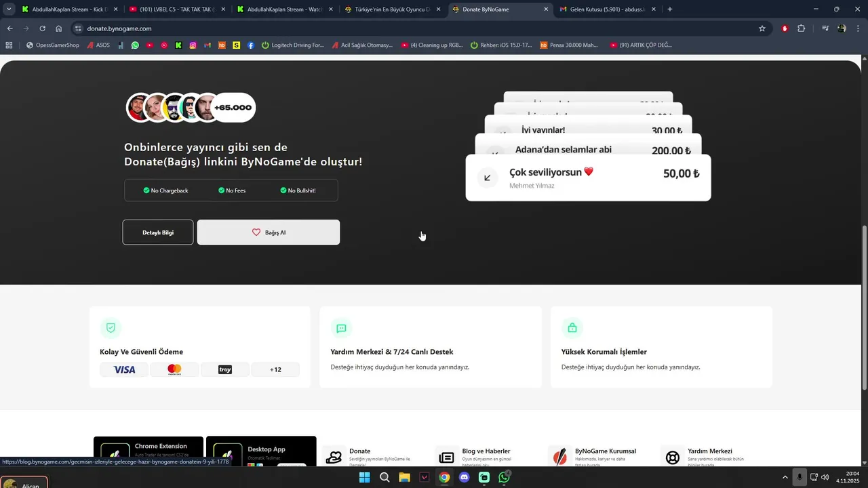The image size is (868, 488).
Task: Open the Cleaning up RGB bookmark
Action: [x=432, y=45]
